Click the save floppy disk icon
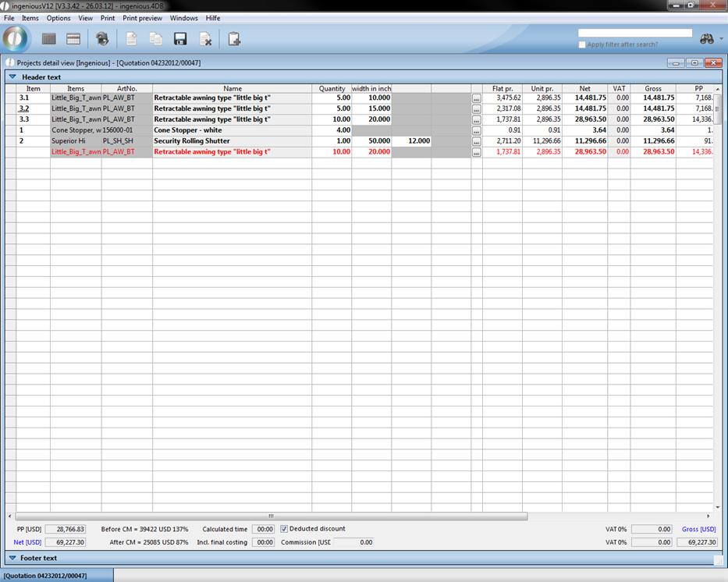 pos(180,39)
